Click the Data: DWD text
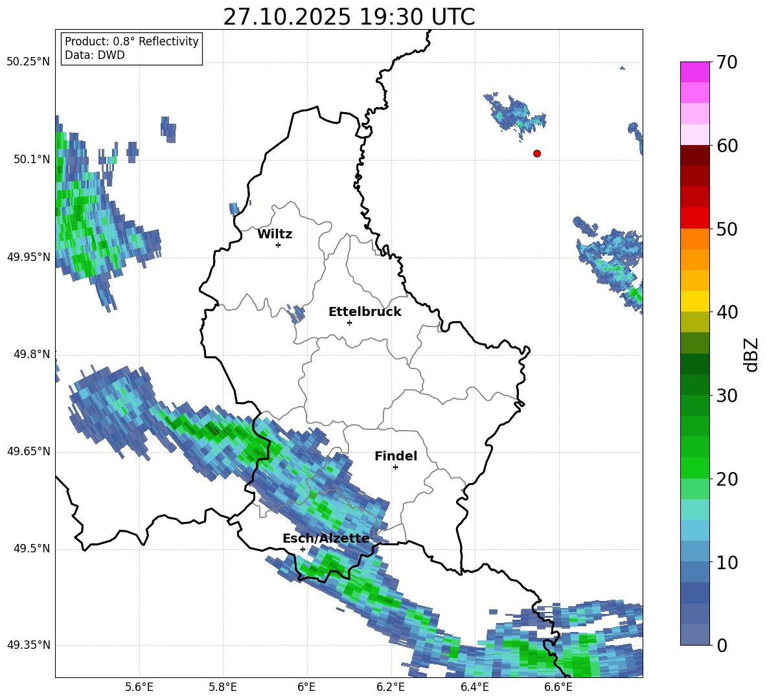The height and width of the screenshot is (700, 767). point(95,55)
